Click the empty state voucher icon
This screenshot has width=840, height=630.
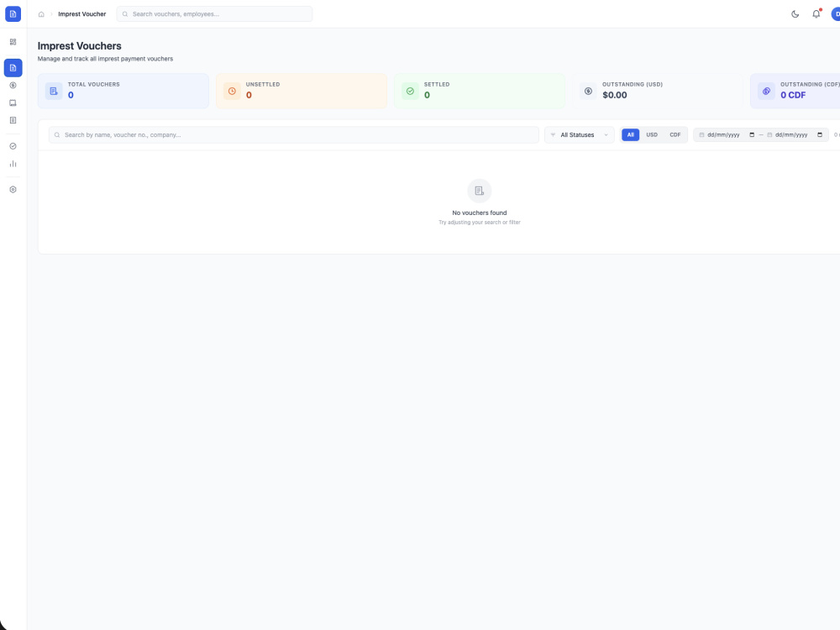[480, 191]
